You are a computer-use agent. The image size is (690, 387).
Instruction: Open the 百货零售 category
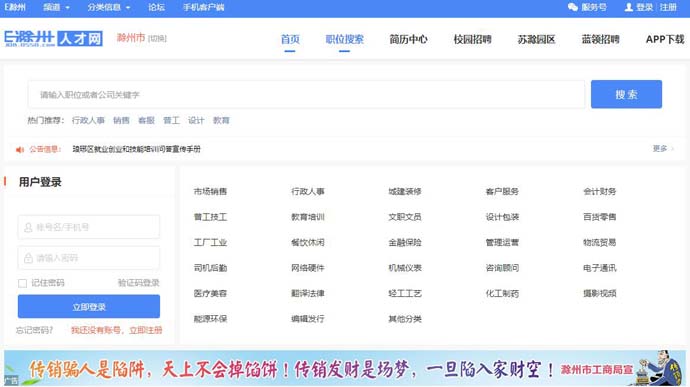[599, 217]
